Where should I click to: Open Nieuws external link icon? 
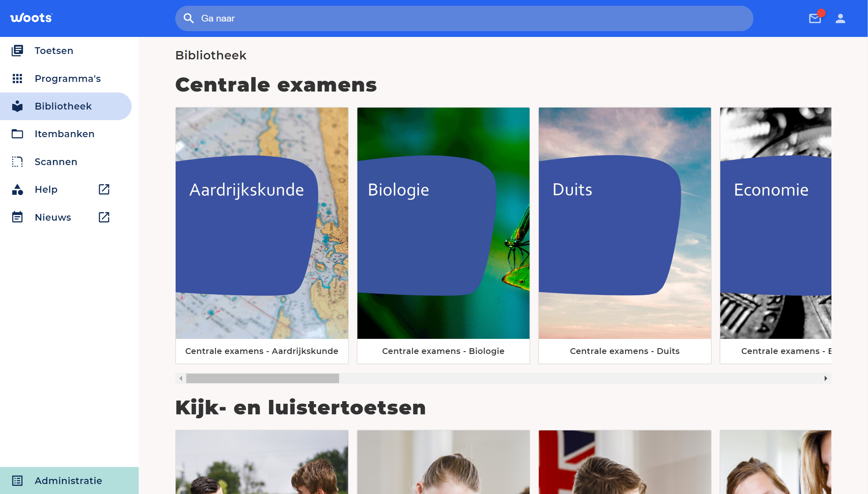[x=104, y=217]
